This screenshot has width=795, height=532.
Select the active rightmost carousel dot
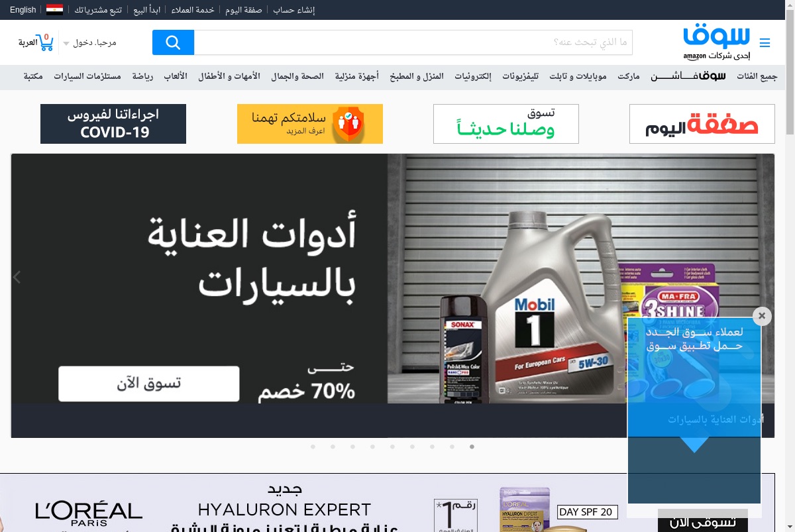pyautogui.click(x=472, y=447)
